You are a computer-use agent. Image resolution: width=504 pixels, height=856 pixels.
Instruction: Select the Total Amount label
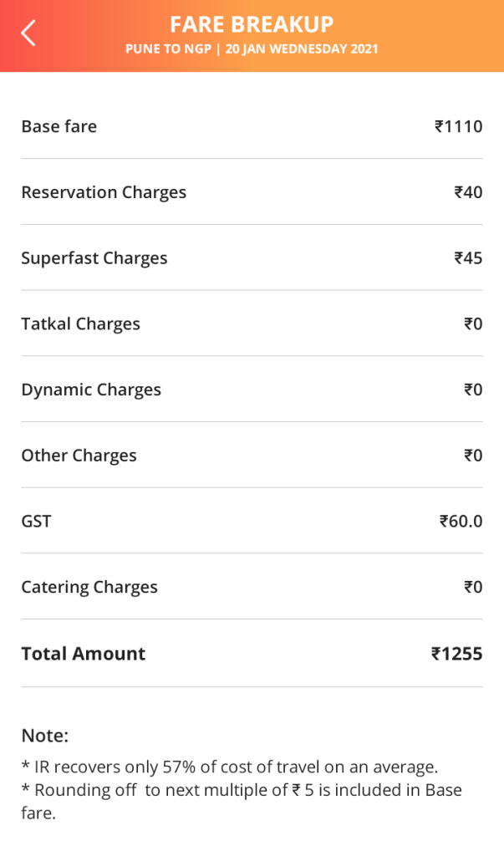pyautogui.click(x=83, y=654)
